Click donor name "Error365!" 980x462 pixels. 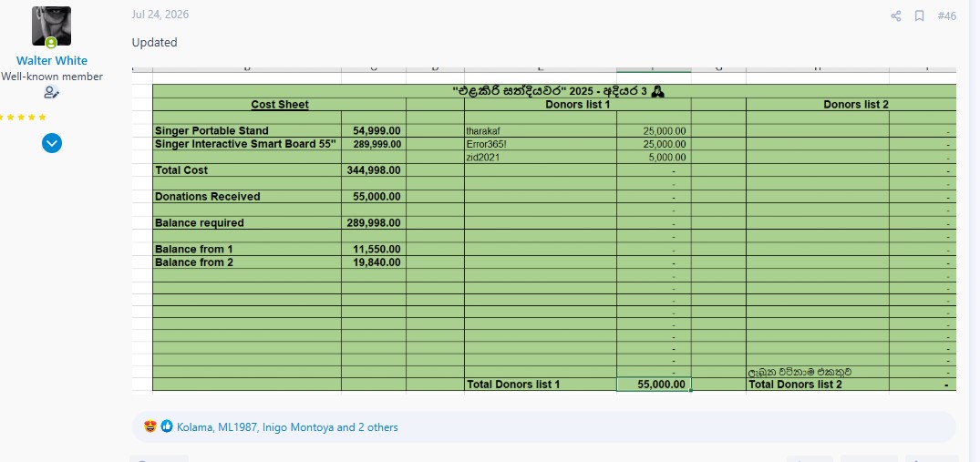click(487, 144)
